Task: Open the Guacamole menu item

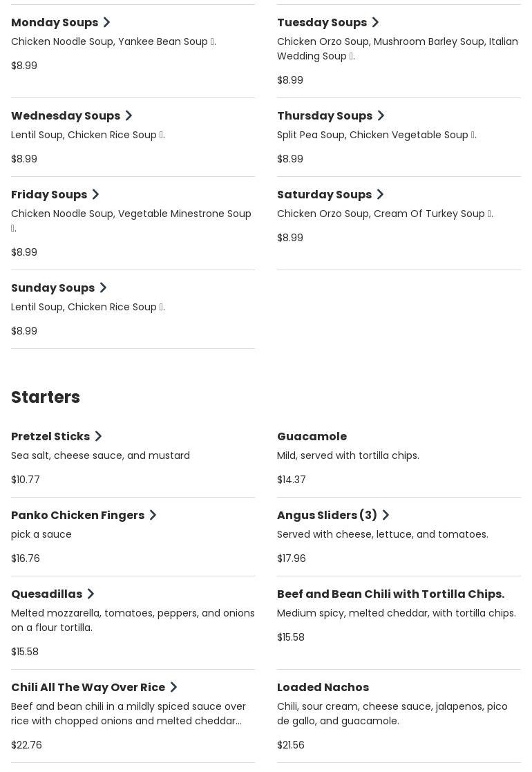Action: click(312, 437)
